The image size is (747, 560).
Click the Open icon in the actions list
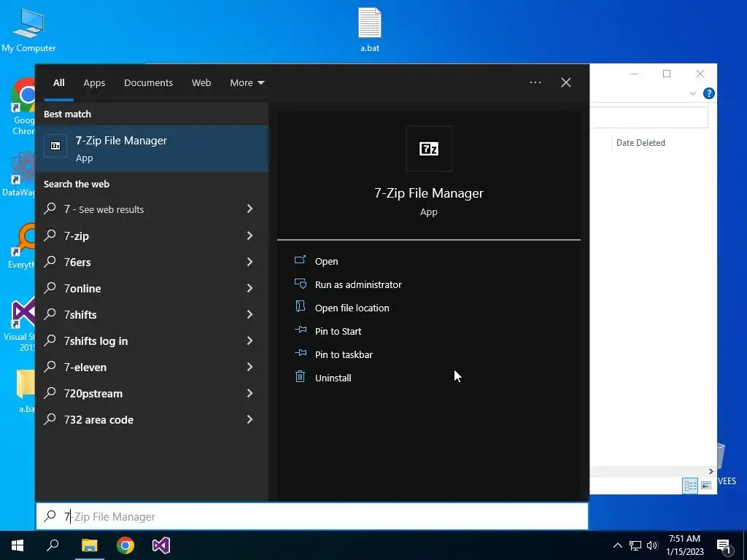point(300,260)
